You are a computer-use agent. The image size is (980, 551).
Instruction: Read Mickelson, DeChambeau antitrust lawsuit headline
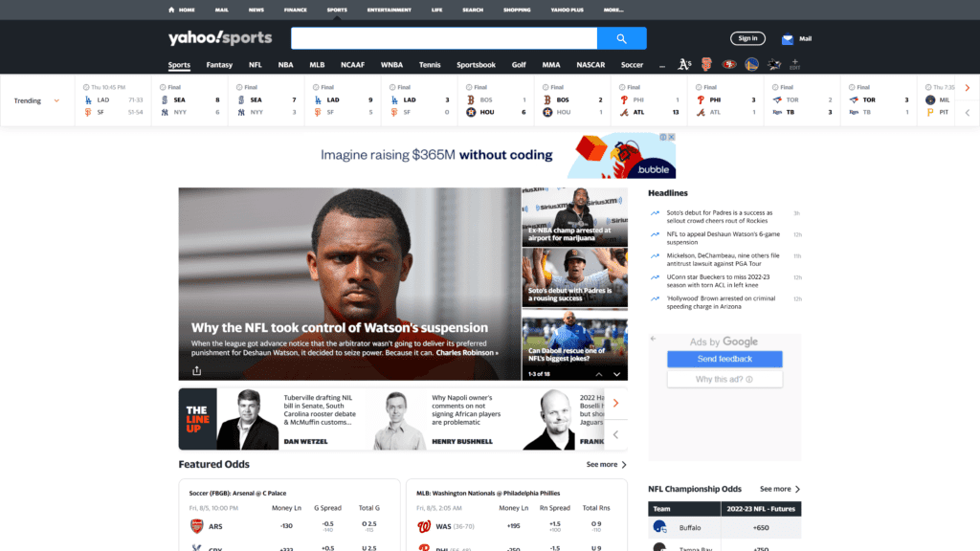(x=723, y=259)
